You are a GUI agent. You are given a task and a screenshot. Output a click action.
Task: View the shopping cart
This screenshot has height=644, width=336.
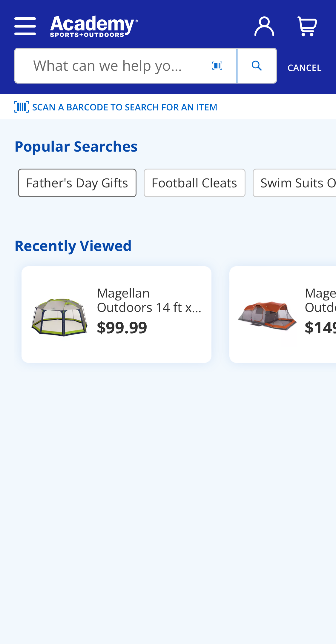[307, 26]
